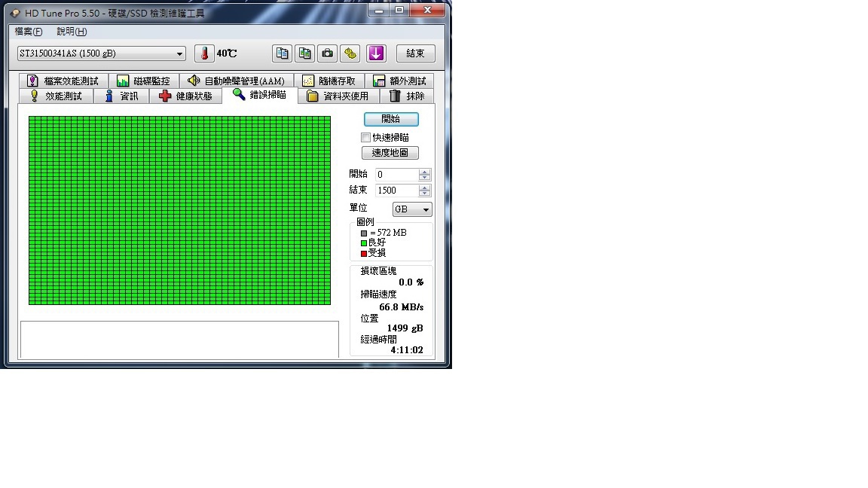Switch to the 隨機存取 tab

329,81
